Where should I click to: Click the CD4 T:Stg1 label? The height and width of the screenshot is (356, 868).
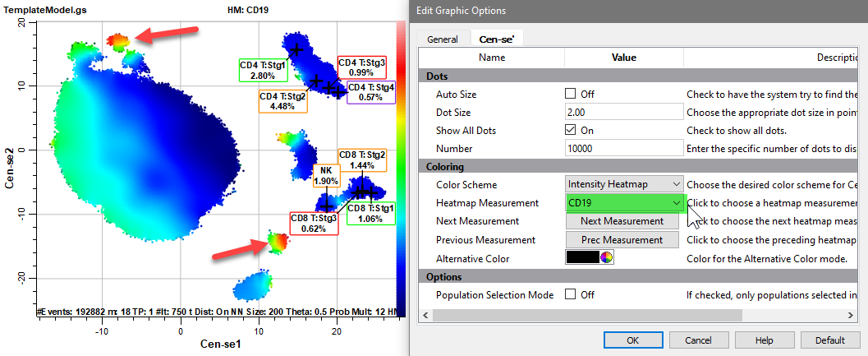tap(262, 70)
